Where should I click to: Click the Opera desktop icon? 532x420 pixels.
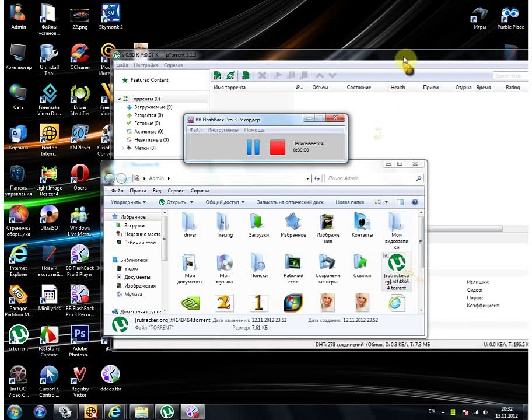[x=80, y=178]
